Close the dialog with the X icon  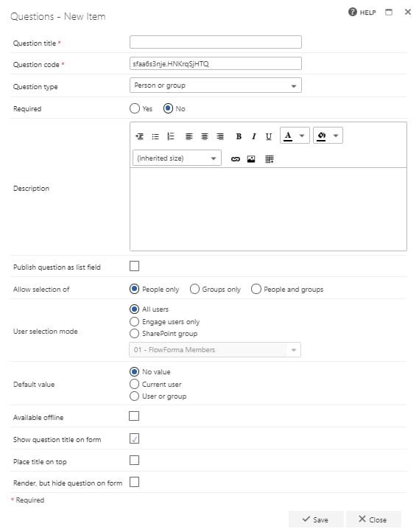[x=408, y=12]
